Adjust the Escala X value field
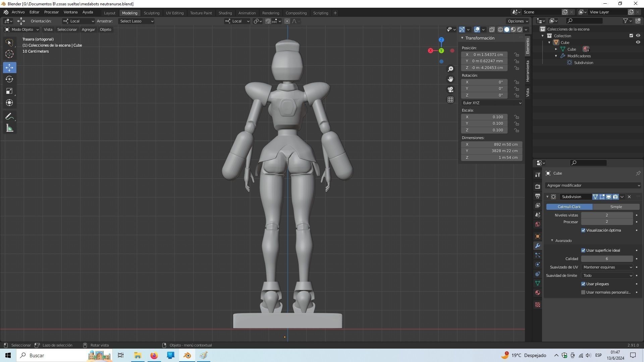The image size is (644, 362). point(484,117)
